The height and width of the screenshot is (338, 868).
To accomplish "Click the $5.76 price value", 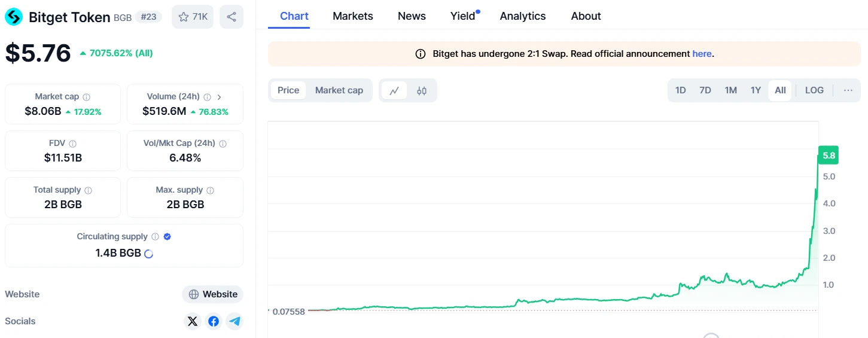I will [38, 53].
